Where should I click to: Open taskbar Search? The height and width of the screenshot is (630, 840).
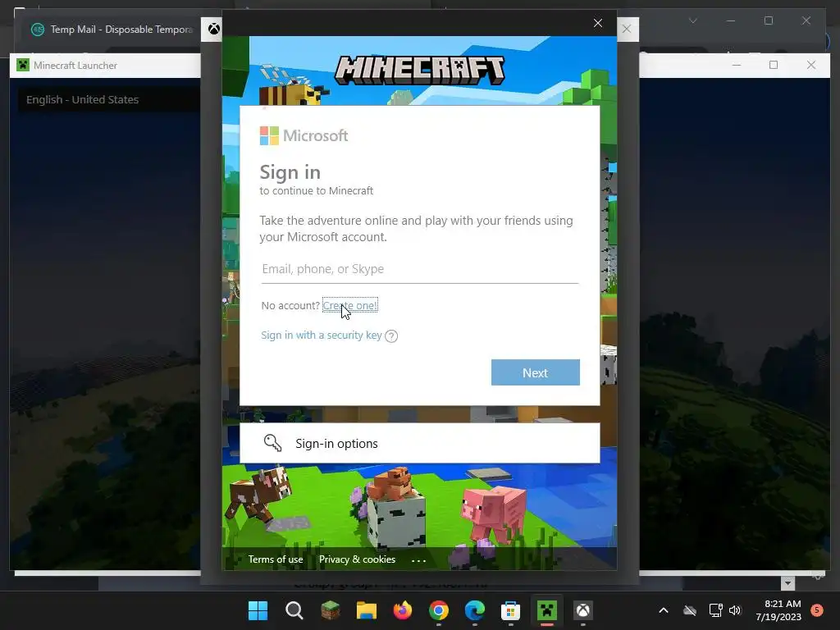(x=294, y=610)
